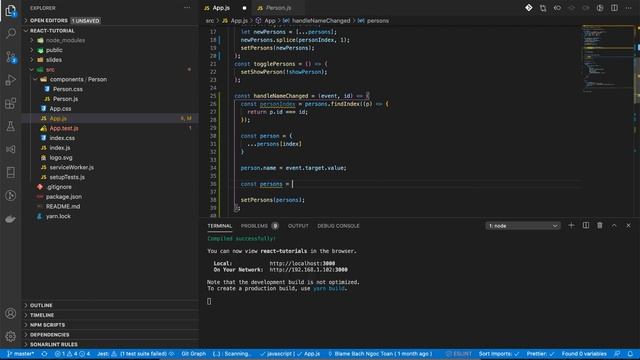The image size is (640, 360).
Task: Switch to the App.js editor tab
Action: coord(221,8)
